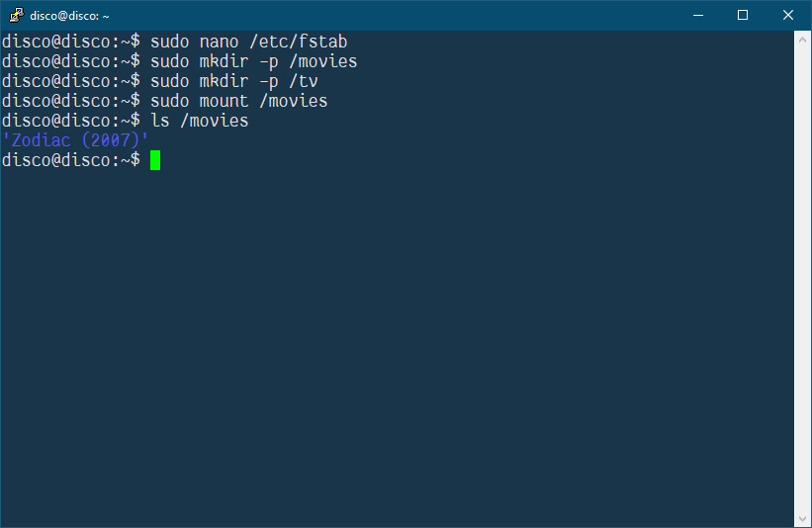Click the PuTTY icon in title bar

click(x=16, y=15)
